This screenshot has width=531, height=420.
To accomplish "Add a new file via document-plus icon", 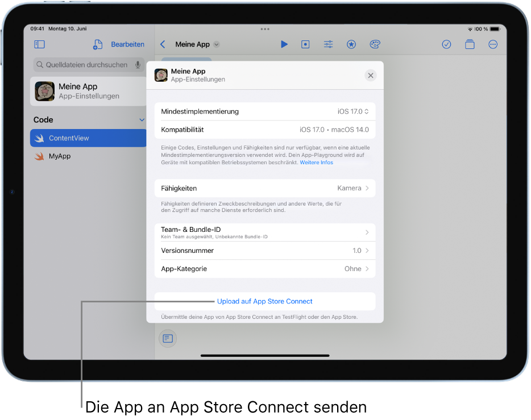I will pyautogui.click(x=98, y=44).
